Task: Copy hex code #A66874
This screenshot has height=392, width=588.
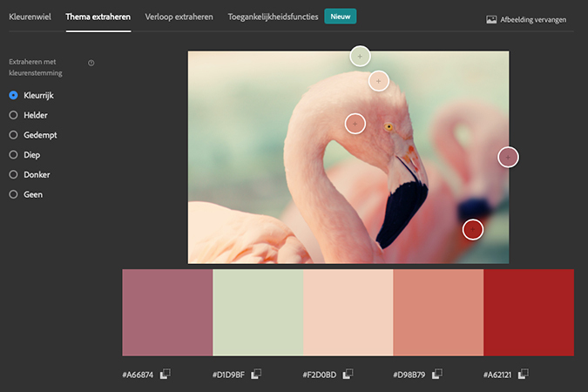Action: pos(165,374)
